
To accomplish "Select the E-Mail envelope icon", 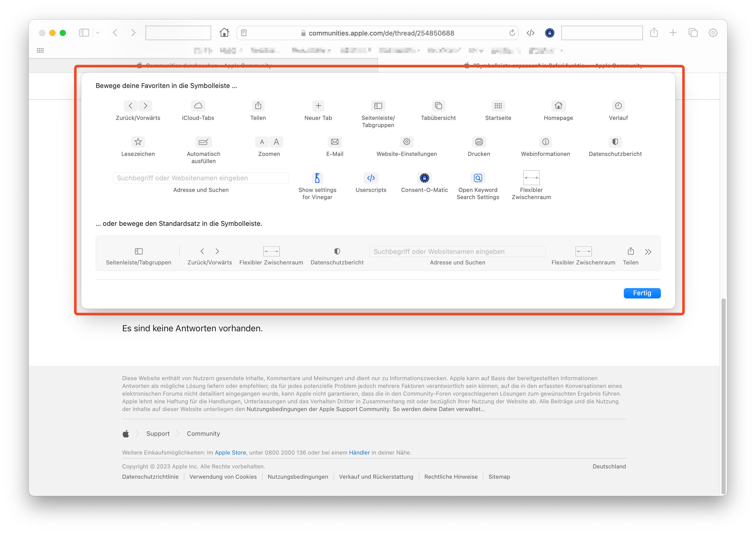I will pos(335,142).
